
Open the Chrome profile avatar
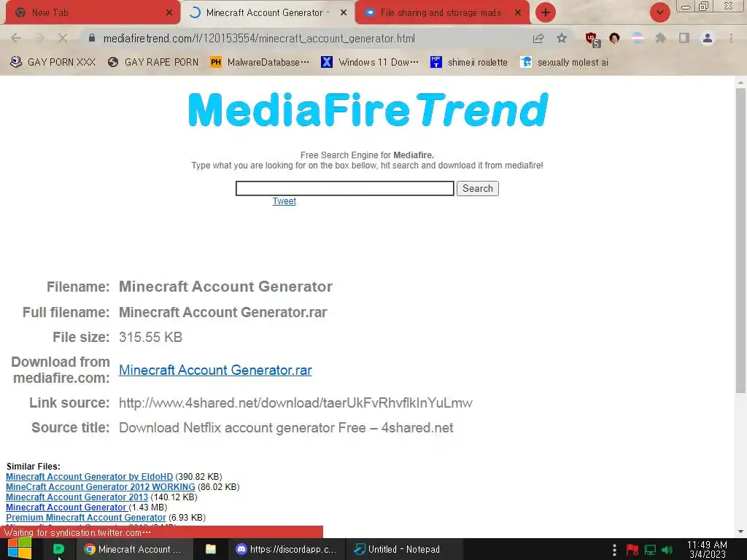pyautogui.click(x=708, y=38)
